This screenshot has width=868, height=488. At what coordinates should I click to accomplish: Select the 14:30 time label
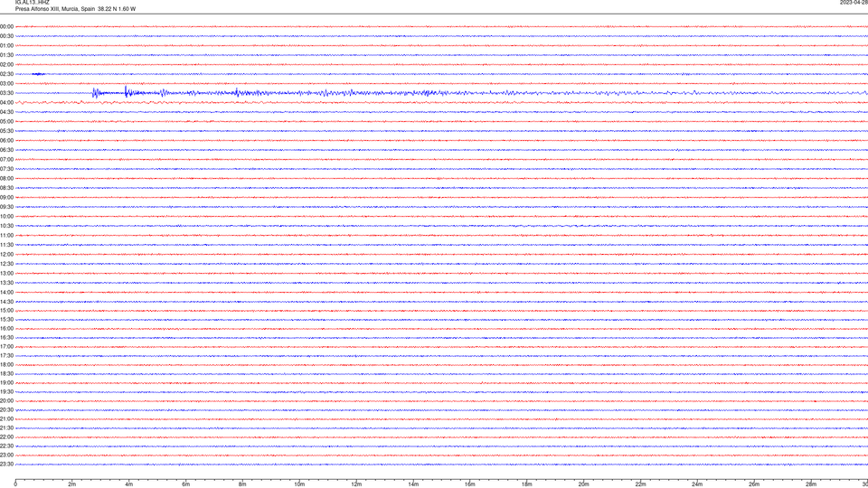point(6,302)
